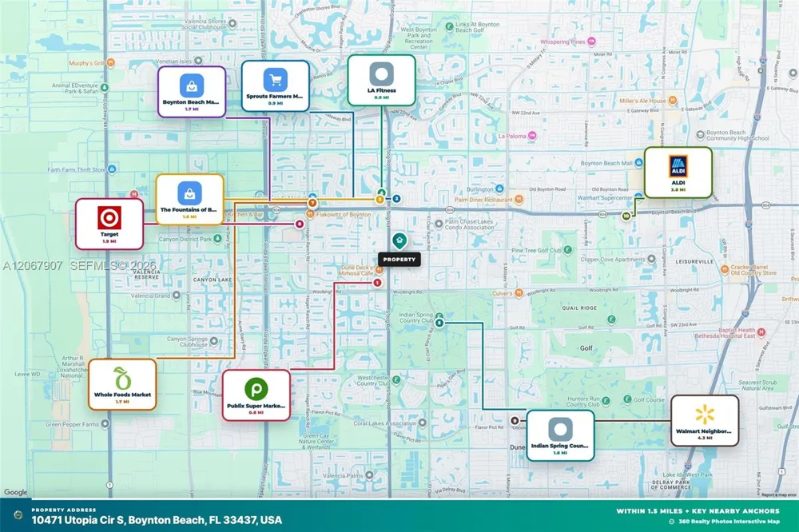
Task: Click the Valencia Palms pin
Action: [369, 475]
